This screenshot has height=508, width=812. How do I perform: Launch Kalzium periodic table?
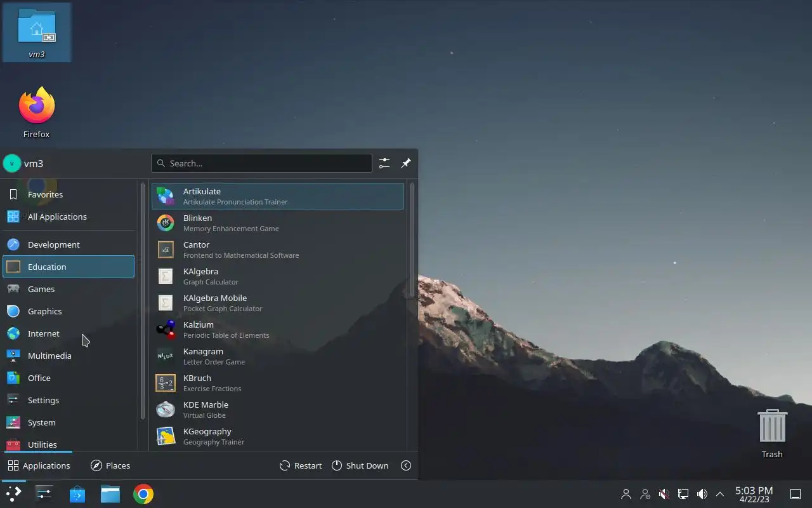[x=277, y=330]
